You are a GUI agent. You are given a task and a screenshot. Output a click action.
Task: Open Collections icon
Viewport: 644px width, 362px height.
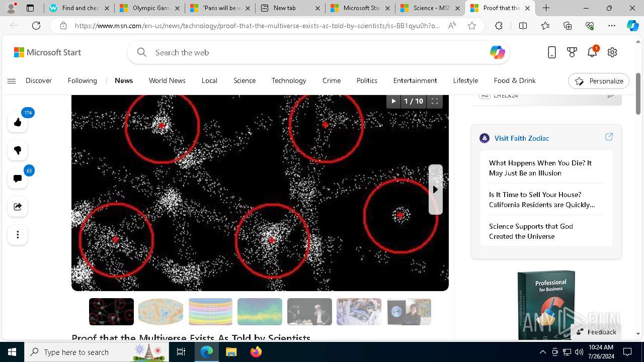(568, 26)
